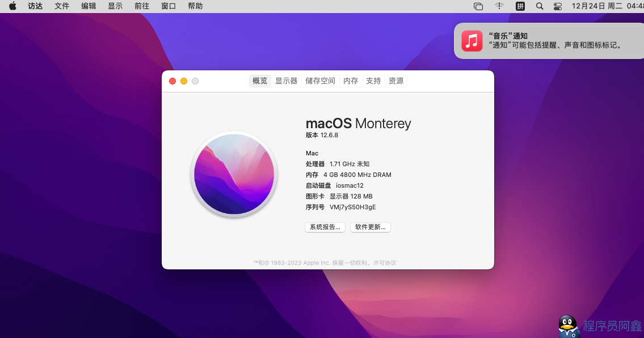Image resolution: width=644 pixels, height=338 pixels.
Task: Click the 系统报告... button
Action: click(325, 227)
